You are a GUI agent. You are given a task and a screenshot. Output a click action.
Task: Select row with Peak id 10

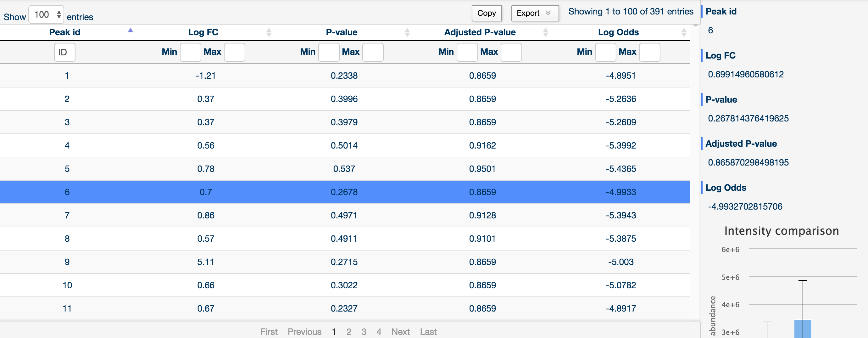[x=345, y=285]
